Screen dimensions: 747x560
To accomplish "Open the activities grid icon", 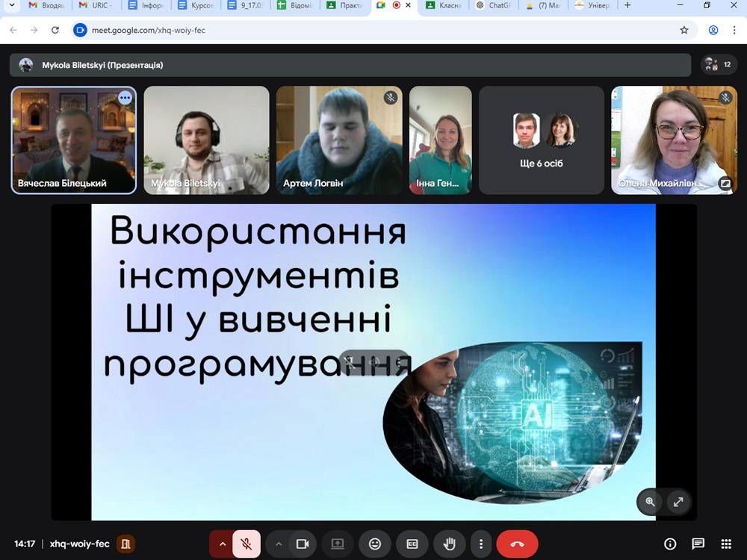I will point(725,544).
